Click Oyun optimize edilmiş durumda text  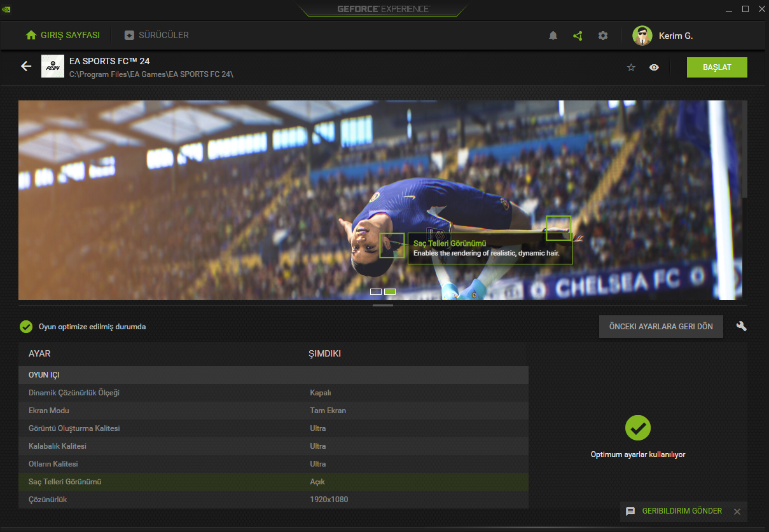(92, 327)
